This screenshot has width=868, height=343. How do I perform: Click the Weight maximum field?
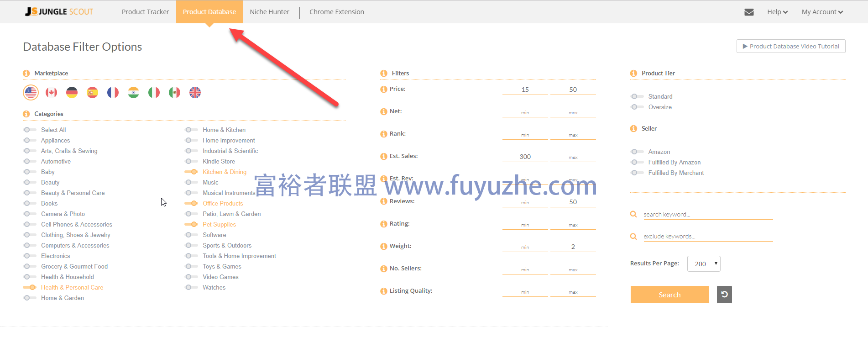573,247
